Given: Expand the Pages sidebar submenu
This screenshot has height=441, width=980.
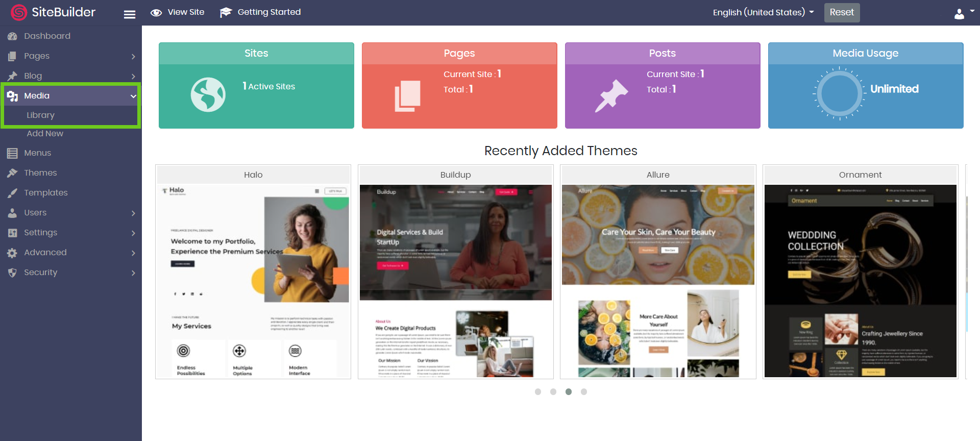Looking at the screenshot, I should coord(71,56).
